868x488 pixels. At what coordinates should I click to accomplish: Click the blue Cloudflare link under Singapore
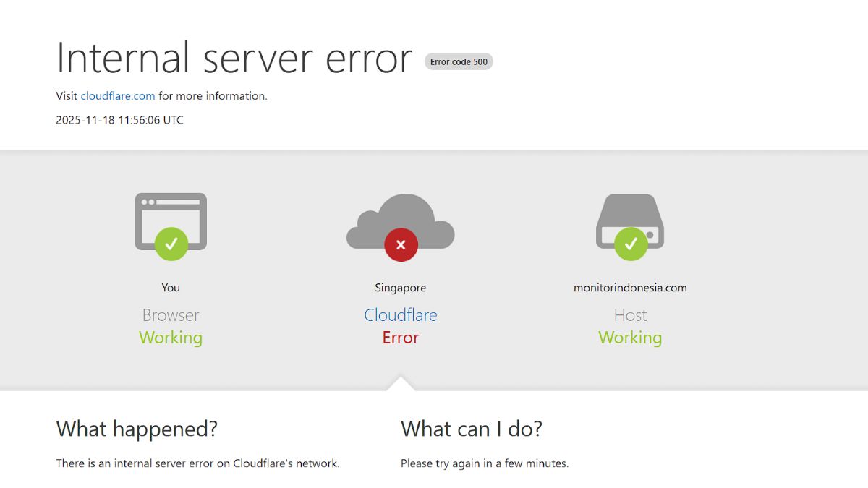tap(401, 315)
